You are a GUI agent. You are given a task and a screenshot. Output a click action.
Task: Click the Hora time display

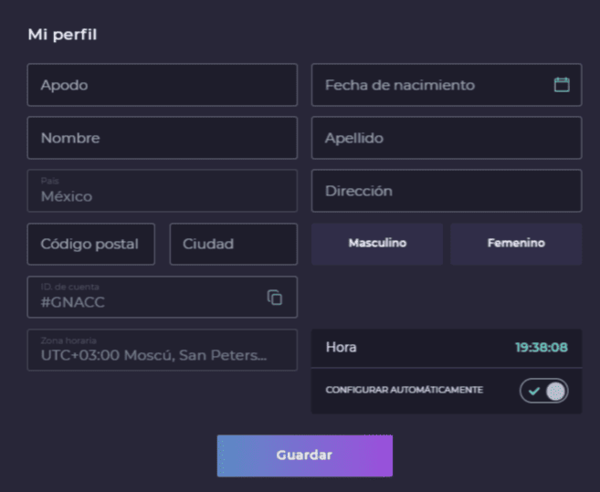pyautogui.click(x=341, y=348)
